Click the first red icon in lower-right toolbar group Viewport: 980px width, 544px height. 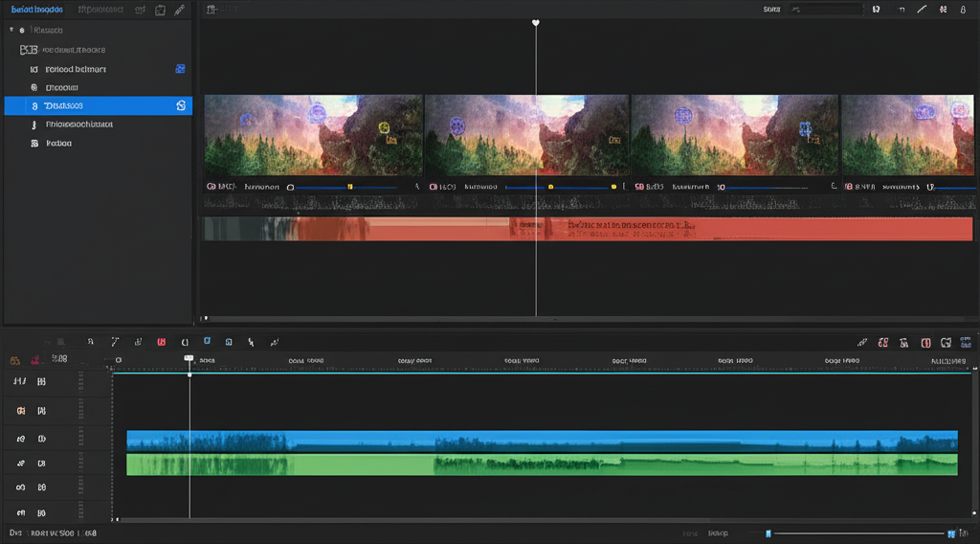tap(883, 343)
